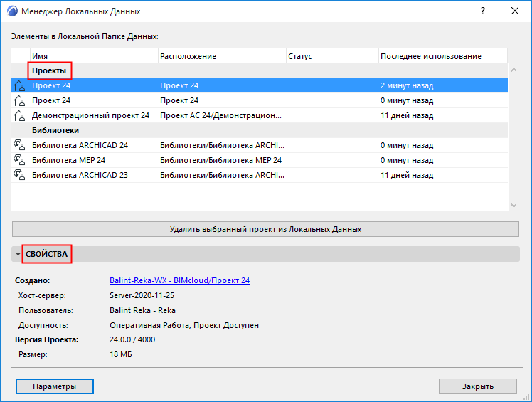Click the selected Проект 24 row icon
The image size is (532, 402).
pos(19,85)
